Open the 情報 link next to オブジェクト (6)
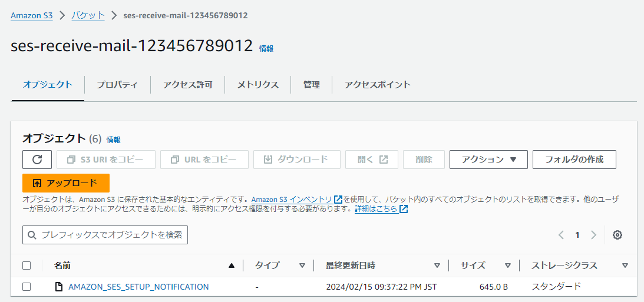 point(113,140)
